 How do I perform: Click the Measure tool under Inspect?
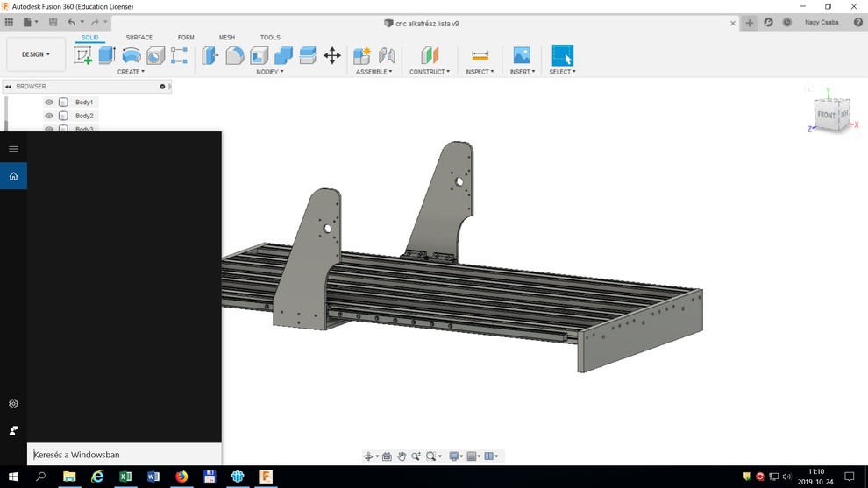tap(480, 55)
